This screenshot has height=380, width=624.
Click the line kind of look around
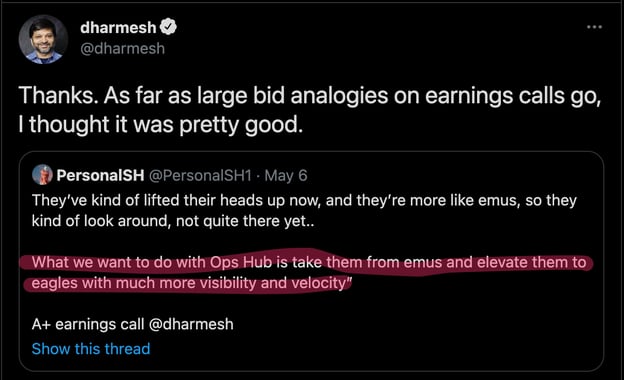(173, 221)
